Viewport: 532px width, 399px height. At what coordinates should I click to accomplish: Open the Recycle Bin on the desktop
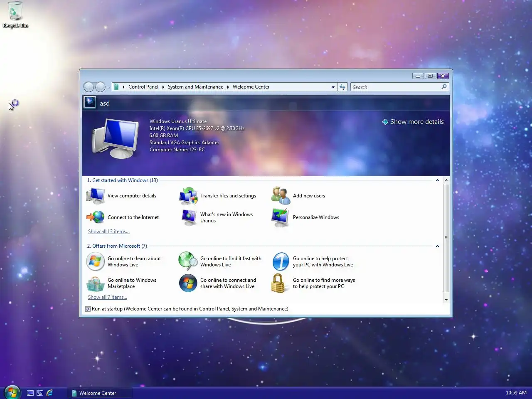click(x=15, y=15)
